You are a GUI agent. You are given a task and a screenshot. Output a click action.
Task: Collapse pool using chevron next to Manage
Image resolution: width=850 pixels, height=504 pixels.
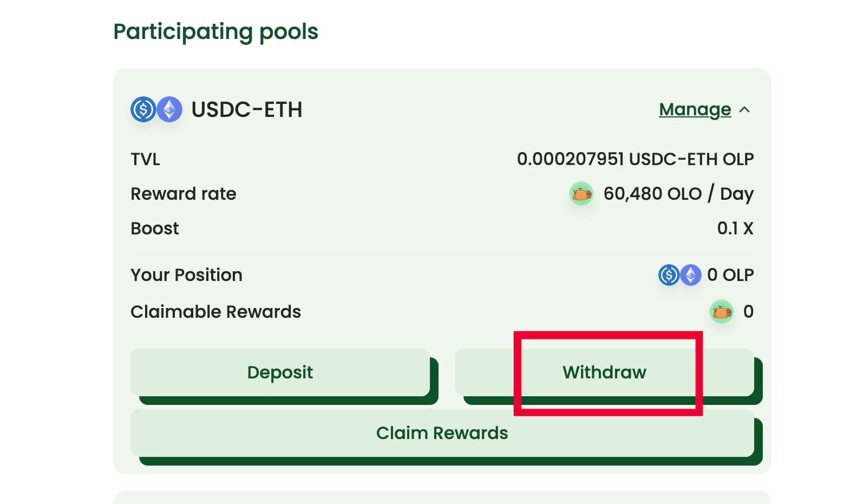745,110
